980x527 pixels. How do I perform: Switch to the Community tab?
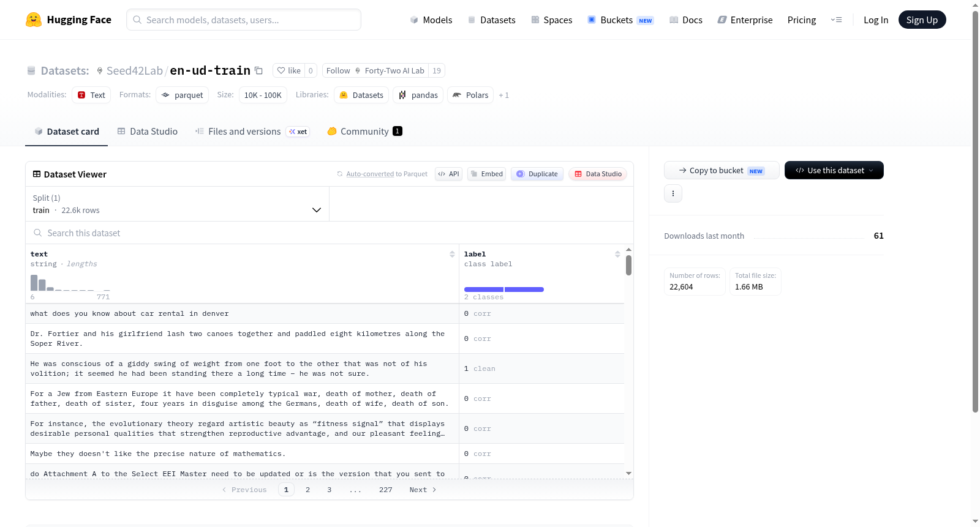(x=364, y=131)
